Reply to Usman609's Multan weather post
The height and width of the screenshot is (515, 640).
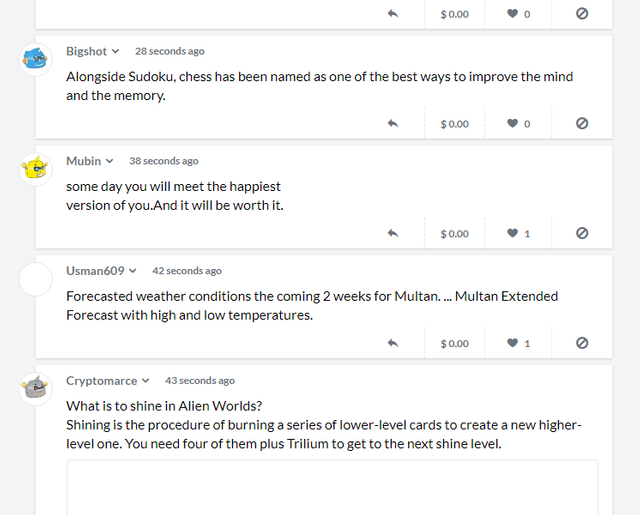(393, 343)
